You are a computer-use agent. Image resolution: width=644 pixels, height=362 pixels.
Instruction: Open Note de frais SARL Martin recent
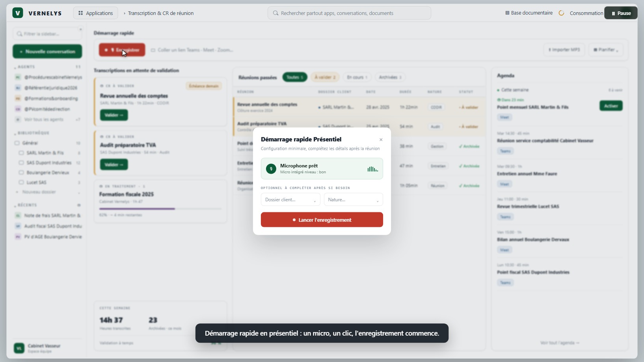(x=48, y=215)
